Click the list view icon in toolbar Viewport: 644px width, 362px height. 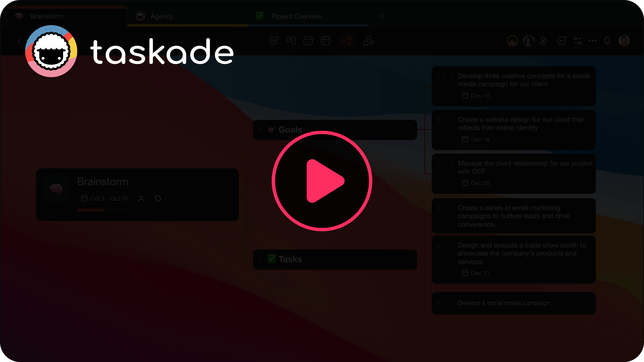(273, 41)
